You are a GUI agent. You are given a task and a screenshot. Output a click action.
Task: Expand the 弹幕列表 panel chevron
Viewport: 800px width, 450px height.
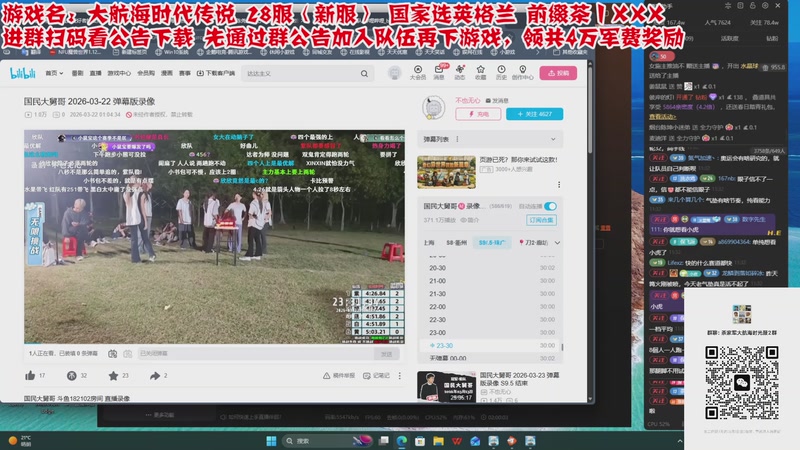pos(553,139)
